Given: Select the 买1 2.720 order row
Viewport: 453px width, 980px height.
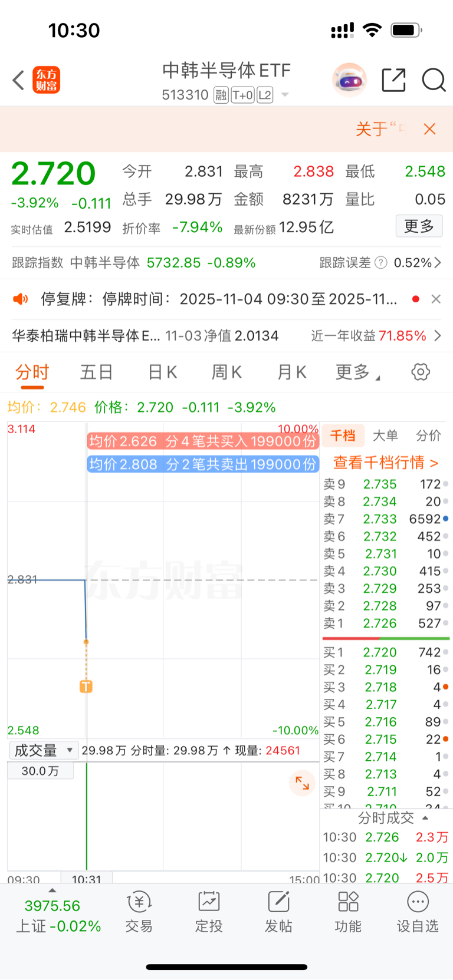Looking at the screenshot, I should click(386, 653).
